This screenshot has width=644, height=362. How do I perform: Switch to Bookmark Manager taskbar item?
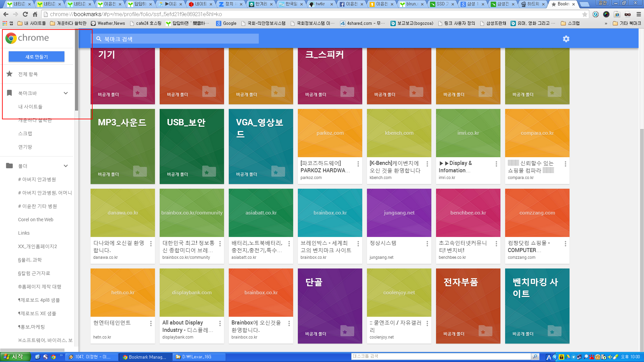[146, 357]
